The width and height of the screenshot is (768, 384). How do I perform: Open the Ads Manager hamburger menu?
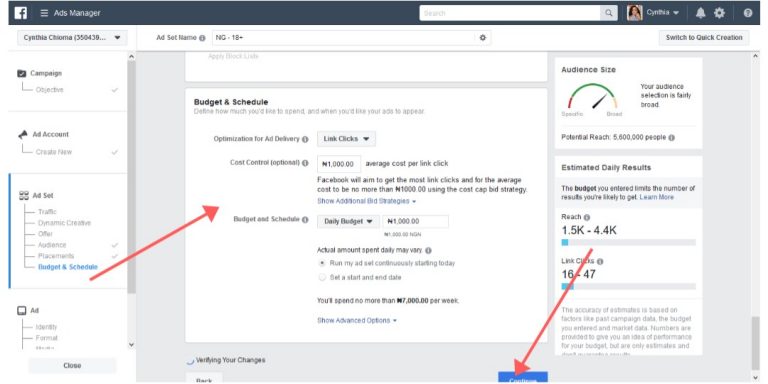[x=45, y=13]
